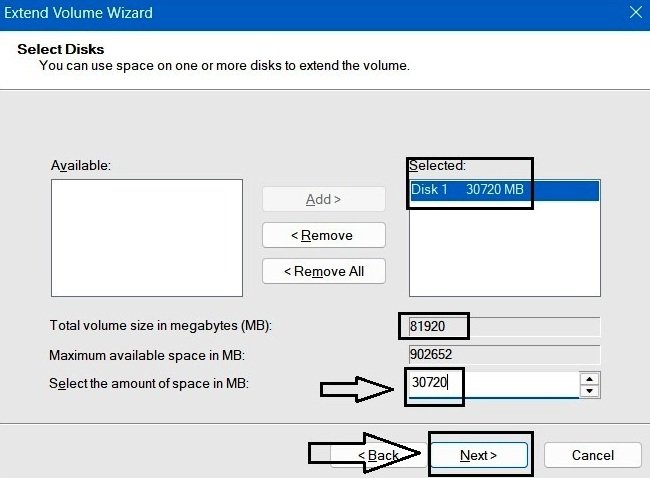Click the Total volume size field 81920

tap(504, 326)
